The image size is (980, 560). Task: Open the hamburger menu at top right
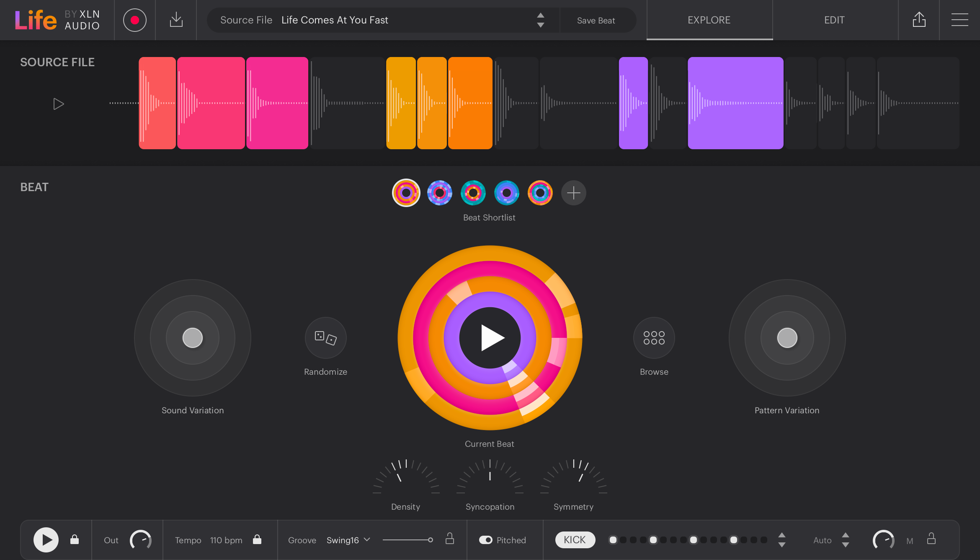click(959, 20)
